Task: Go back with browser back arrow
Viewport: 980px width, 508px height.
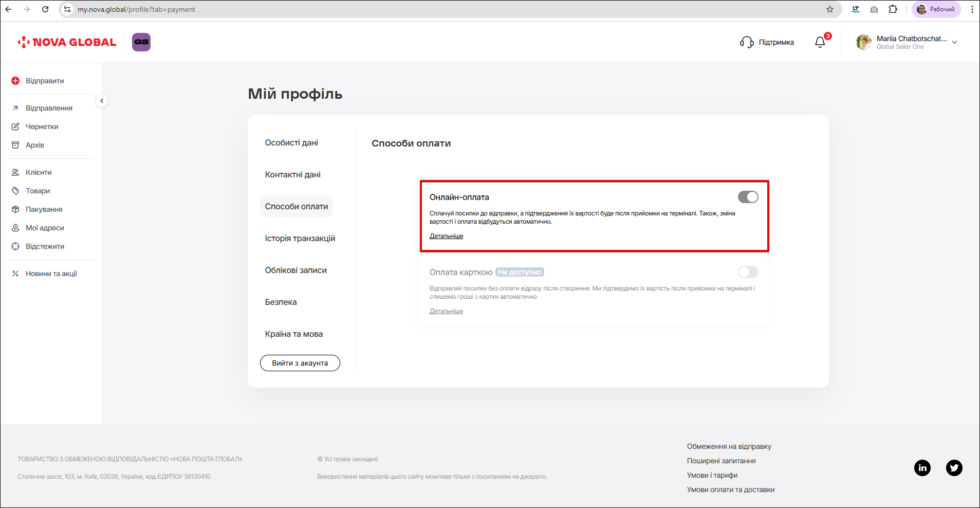Action: 9,9
